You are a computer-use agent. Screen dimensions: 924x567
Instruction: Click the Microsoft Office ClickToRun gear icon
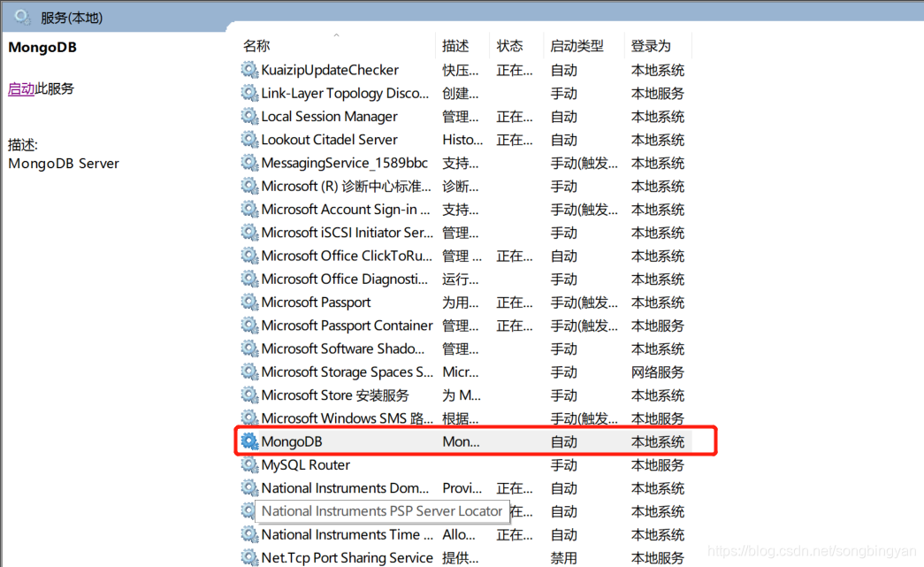pos(250,256)
